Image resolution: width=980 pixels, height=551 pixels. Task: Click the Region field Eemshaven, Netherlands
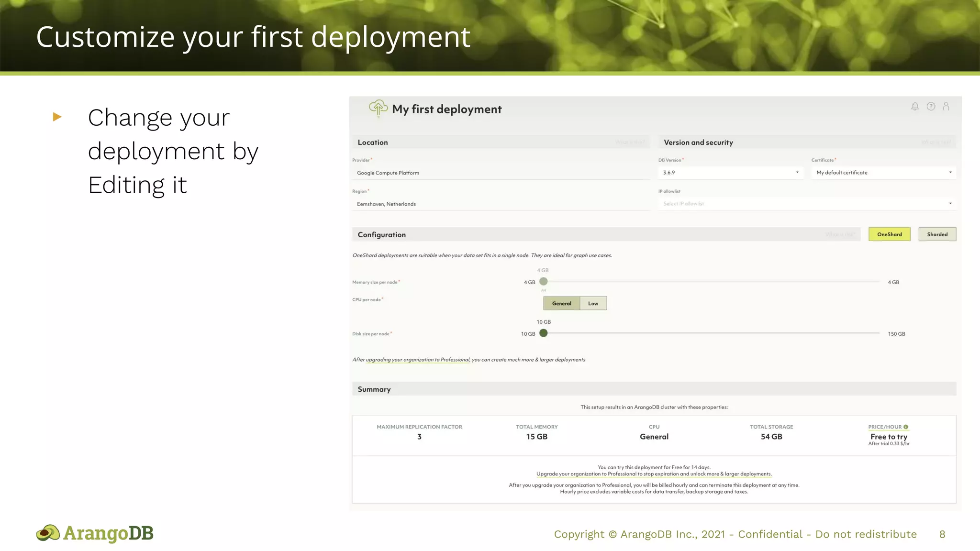pyautogui.click(x=501, y=204)
